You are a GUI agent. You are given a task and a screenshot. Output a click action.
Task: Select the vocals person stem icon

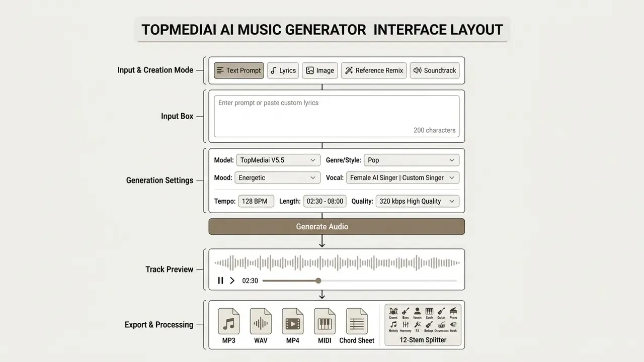[417, 311]
